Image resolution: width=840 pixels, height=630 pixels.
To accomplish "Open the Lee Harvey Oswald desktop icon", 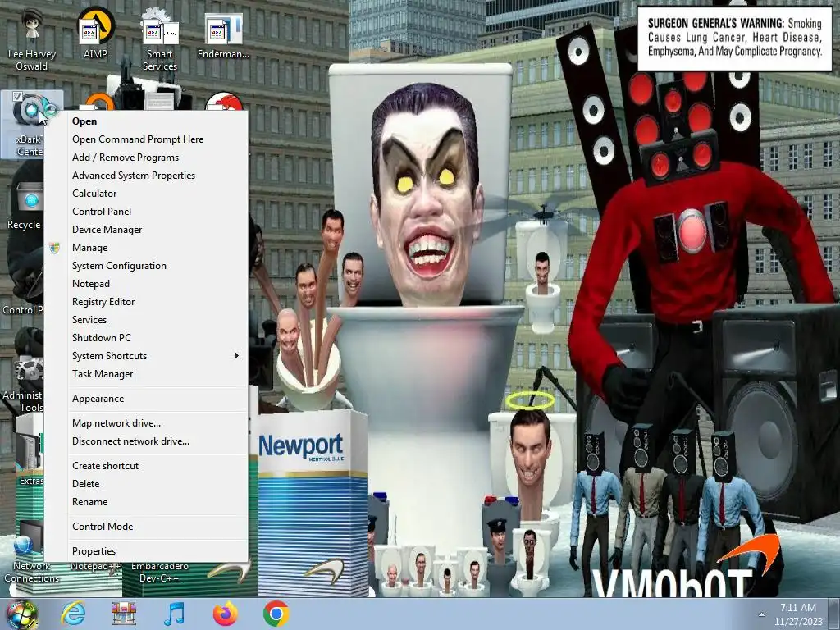I will click(32, 39).
